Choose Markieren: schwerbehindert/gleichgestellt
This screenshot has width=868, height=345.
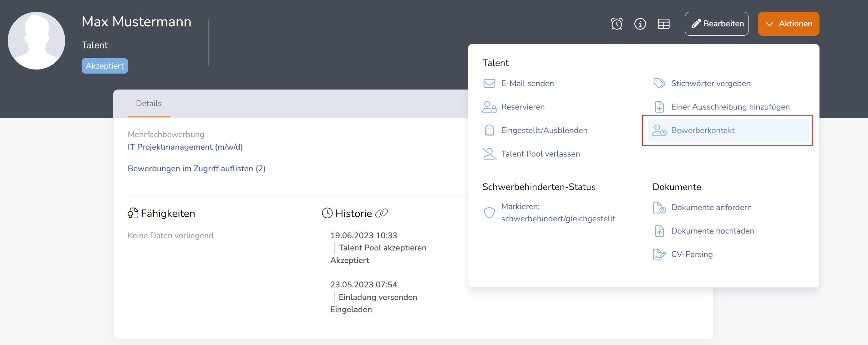[x=558, y=213]
